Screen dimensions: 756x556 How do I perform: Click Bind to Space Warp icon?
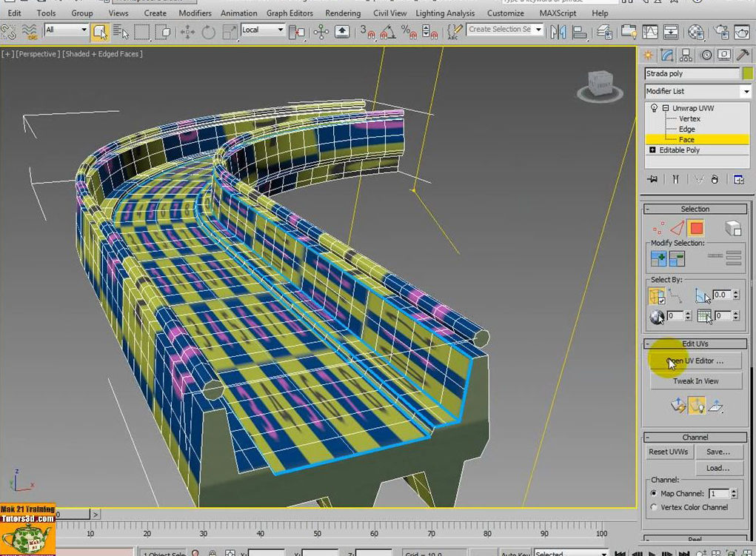30,33
